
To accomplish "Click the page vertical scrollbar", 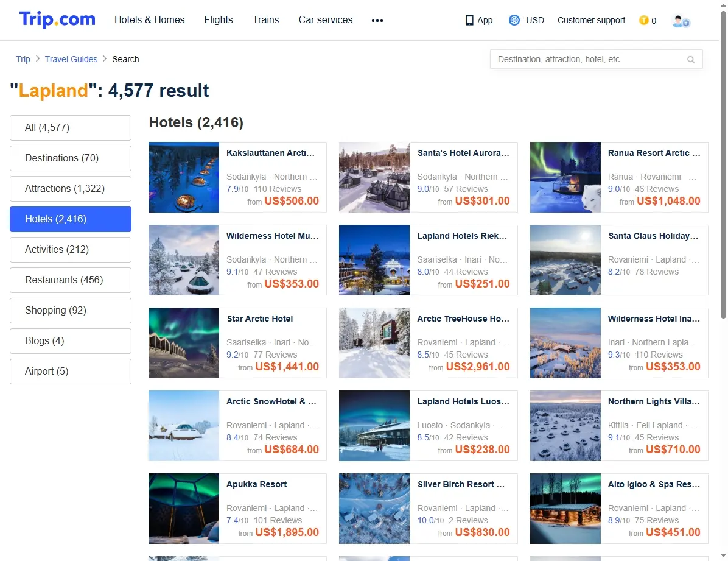I will coord(723,165).
